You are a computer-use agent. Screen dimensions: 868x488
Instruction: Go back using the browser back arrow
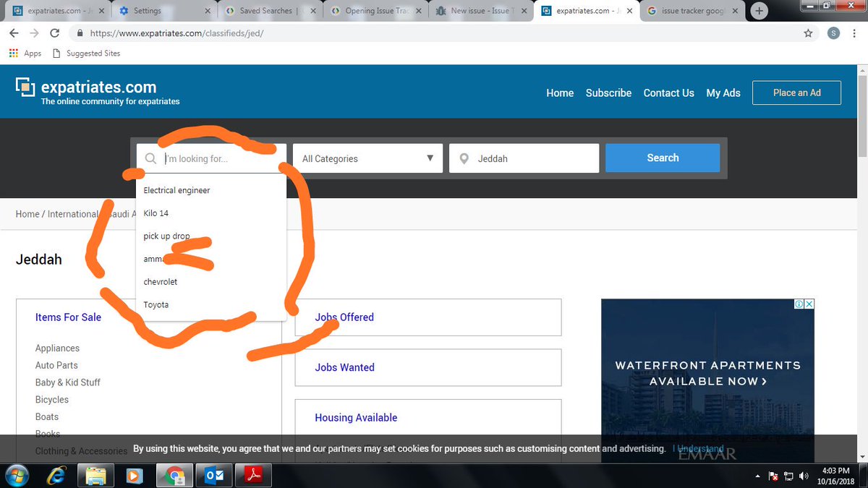[14, 33]
